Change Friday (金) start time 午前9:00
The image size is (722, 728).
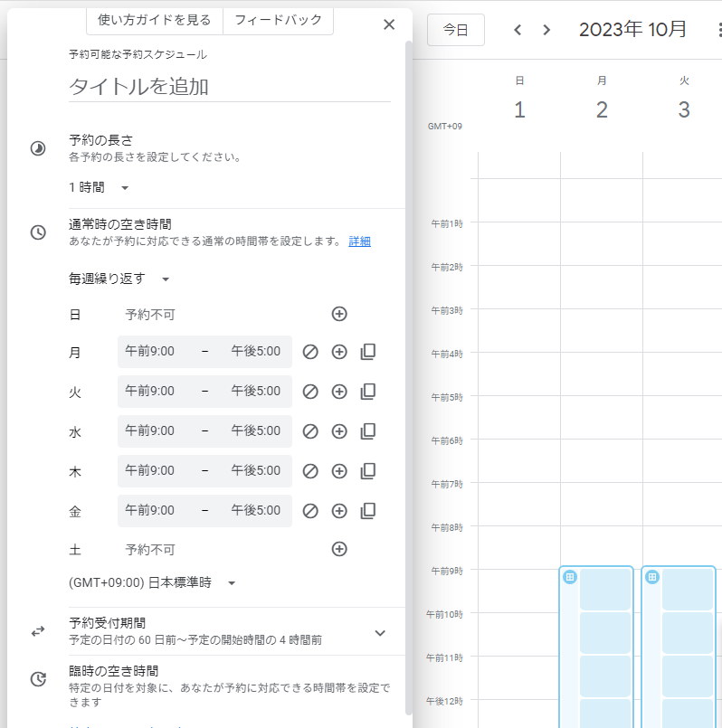149,511
